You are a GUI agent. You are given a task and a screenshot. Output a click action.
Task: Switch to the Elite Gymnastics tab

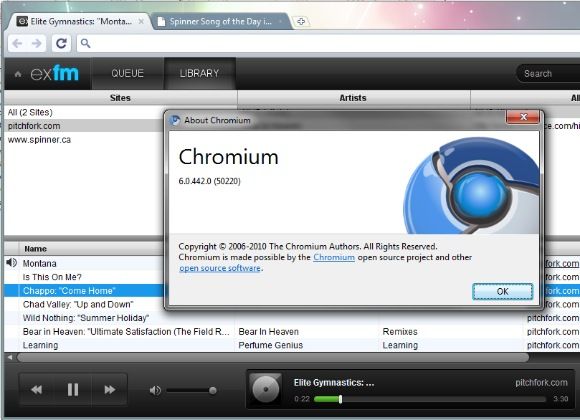(x=81, y=21)
